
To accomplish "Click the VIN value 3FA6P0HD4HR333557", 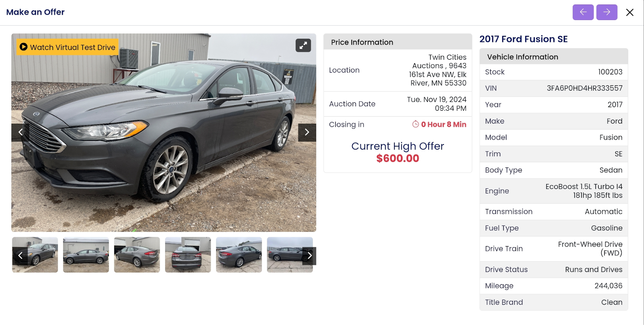I will [x=584, y=88].
